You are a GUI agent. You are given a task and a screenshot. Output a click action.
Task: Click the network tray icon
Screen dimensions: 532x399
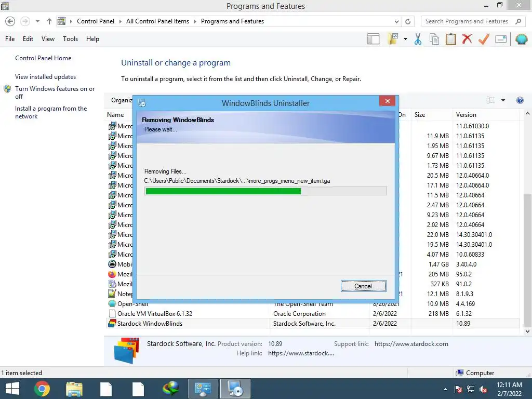pos(471,389)
